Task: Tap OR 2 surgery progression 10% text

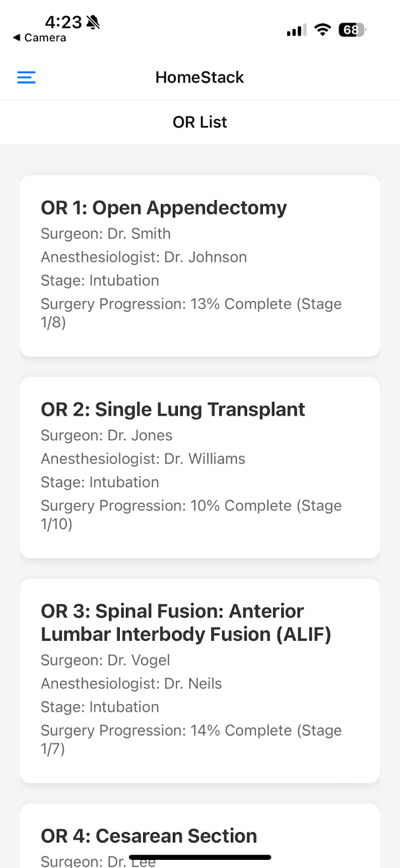Action: pos(191,514)
